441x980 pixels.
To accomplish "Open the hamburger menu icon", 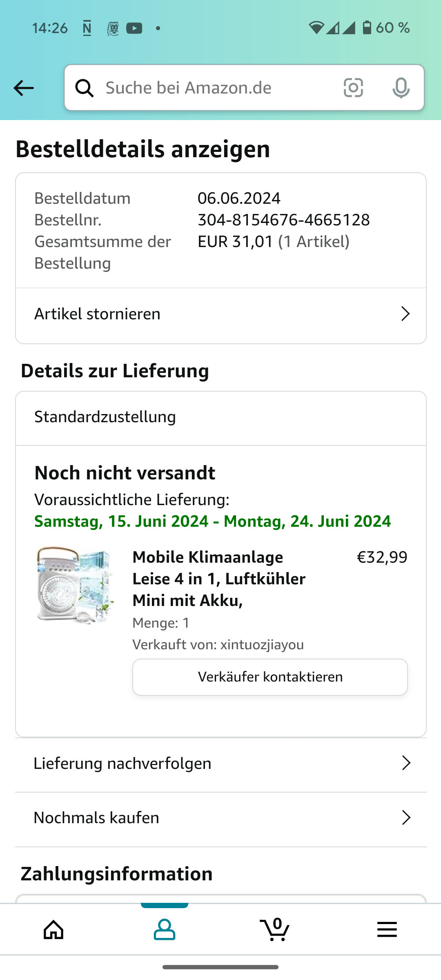I will (387, 930).
